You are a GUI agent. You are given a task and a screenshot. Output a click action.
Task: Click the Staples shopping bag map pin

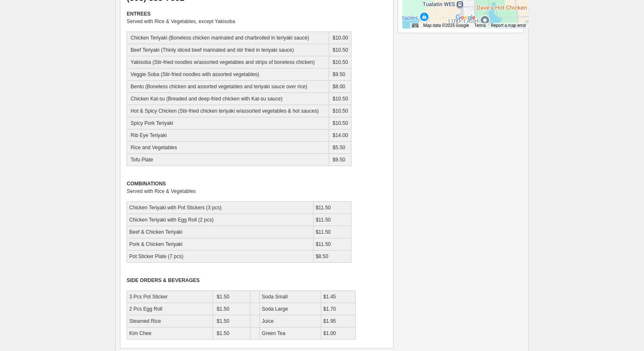pyautogui.click(x=424, y=17)
